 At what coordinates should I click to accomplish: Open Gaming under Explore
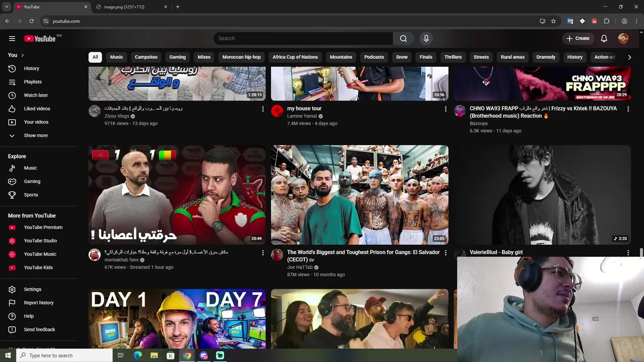tap(32, 182)
